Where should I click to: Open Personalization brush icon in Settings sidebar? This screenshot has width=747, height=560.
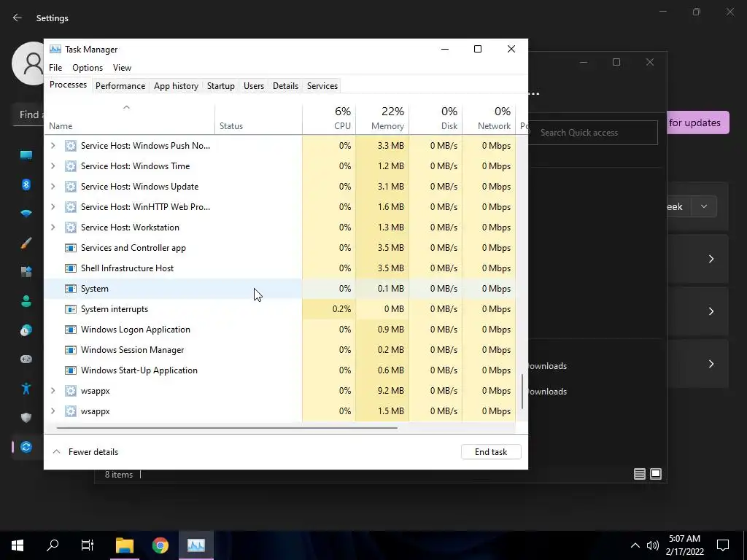[x=26, y=243]
